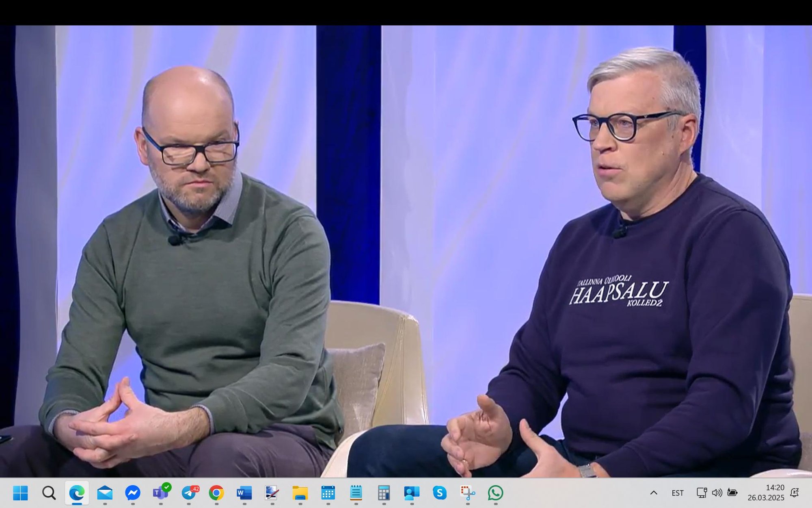The height and width of the screenshot is (508, 812).
Task: Open the Mail app from taskbar
Action: click(x=105, y=493)
